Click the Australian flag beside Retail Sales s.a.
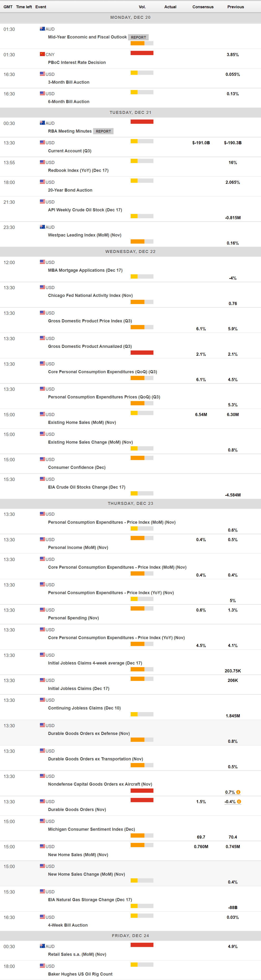The width and height of the screenshot is (261, 980). point(42,946)
